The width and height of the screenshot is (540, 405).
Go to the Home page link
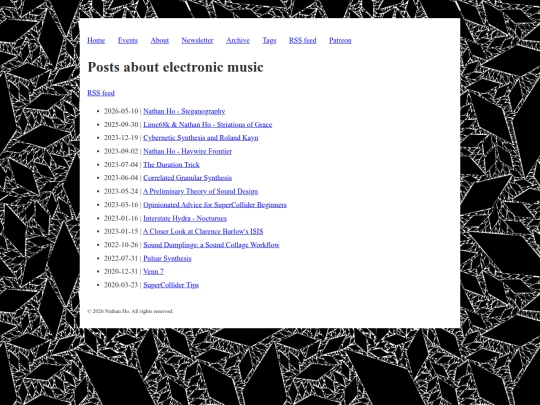coord(96,40)
